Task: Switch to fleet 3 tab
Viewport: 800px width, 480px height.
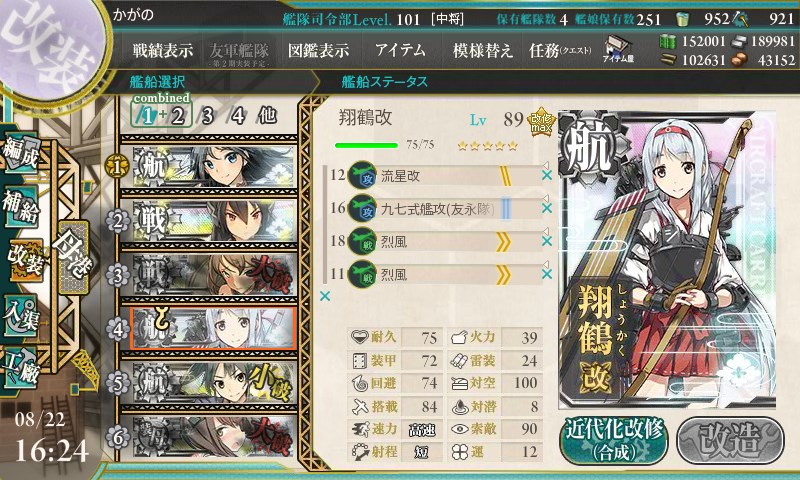Action: pos(207,116)
